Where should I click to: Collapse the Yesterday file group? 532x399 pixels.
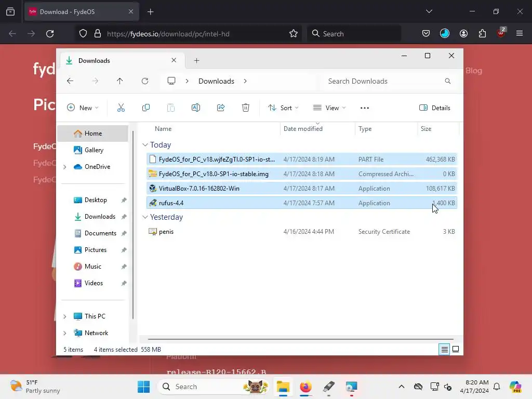pos(145,217)
